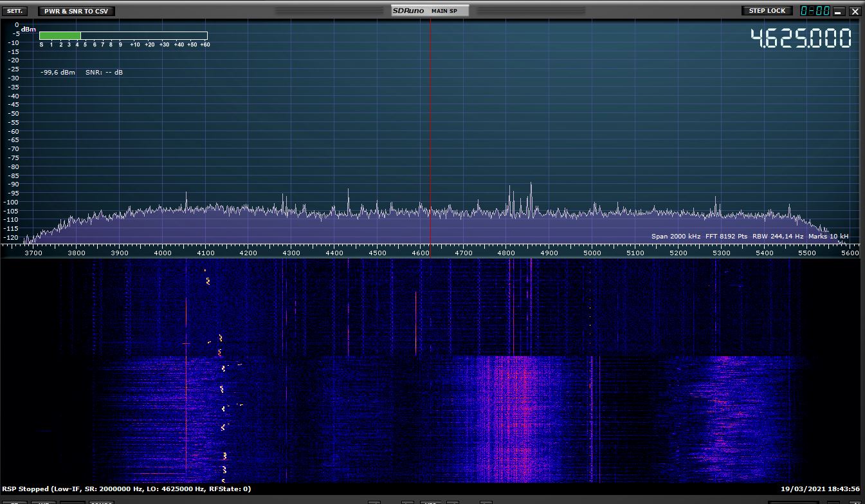Screen dimensions: 865x504
Task: Select 4400 on the frequency axis
Action: [334, 253]
